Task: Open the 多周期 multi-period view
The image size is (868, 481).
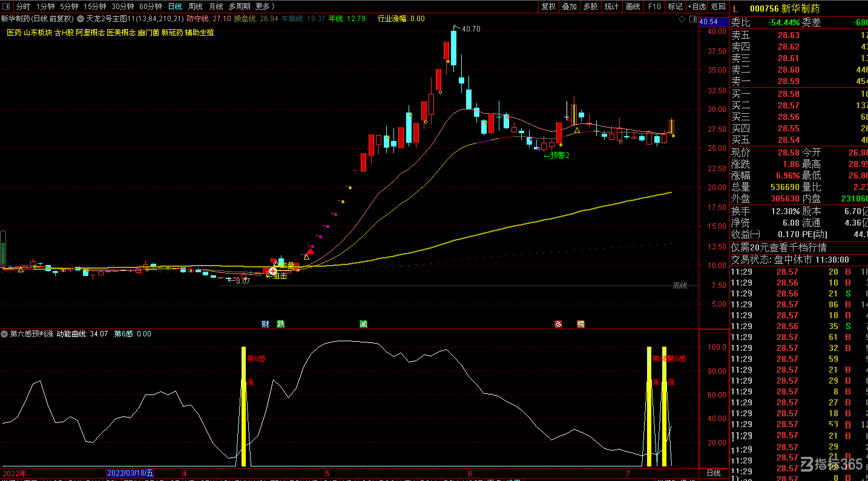Action: pos(239,7)
